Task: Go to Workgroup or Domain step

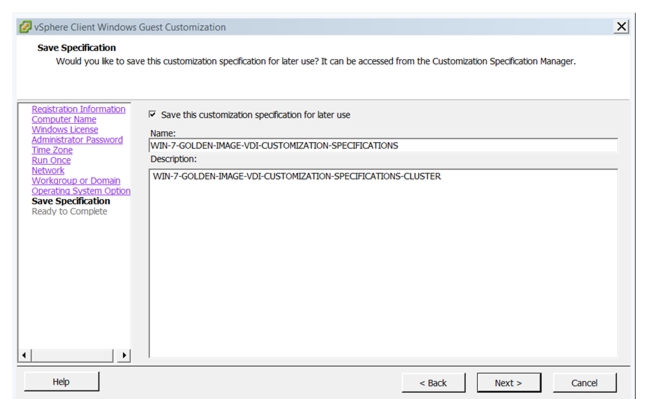Action: point(76,181)
